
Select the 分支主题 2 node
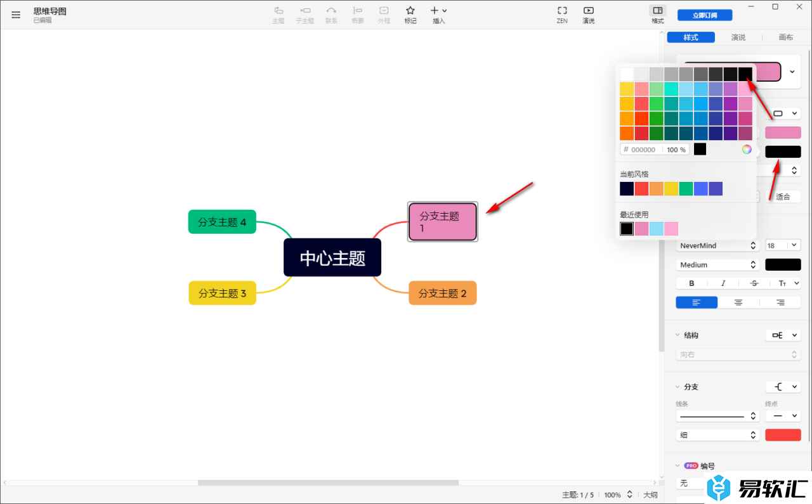pyautogui.click(x=442, y=293)
